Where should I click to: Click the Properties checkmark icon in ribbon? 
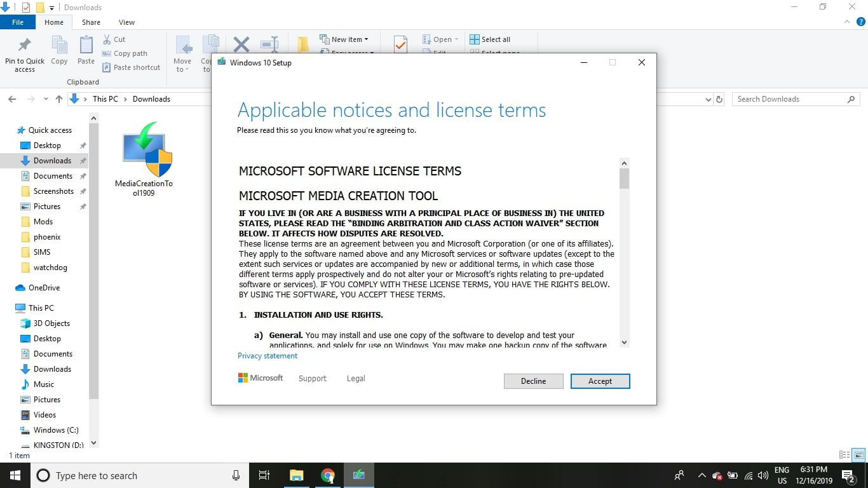pos(400,44)
